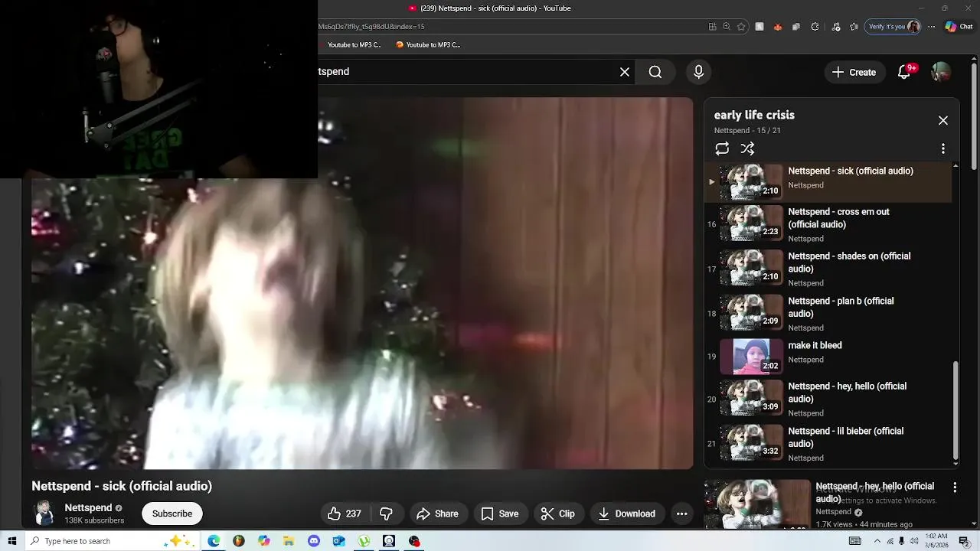Click the taskbar 'Type here to search' box
980x551 pixels.
pos(113,541)
